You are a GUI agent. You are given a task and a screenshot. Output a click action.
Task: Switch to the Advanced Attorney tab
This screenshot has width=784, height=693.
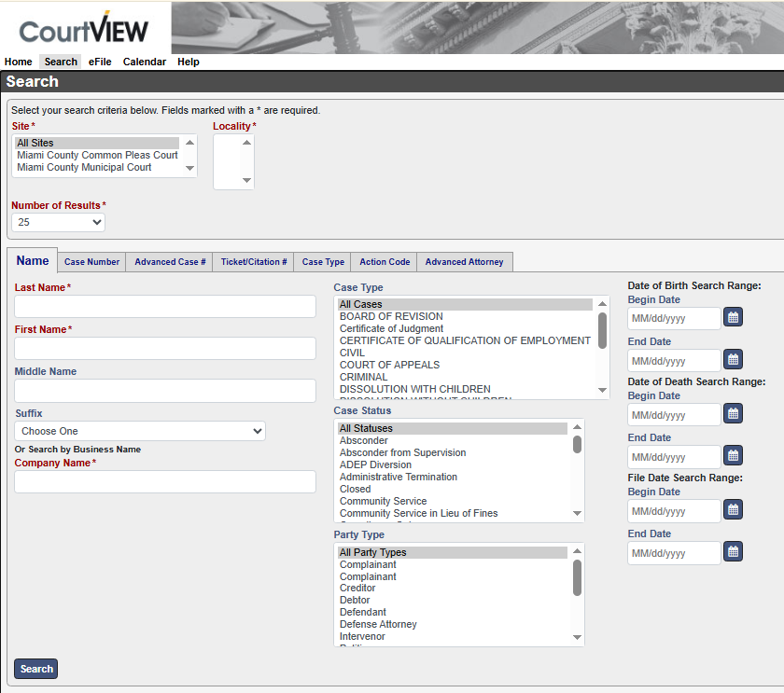(464, 262)
